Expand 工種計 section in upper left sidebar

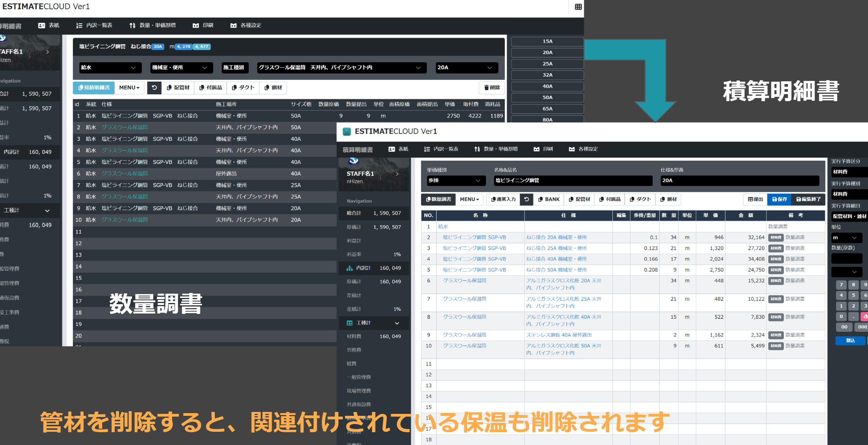tap(30, 210)
